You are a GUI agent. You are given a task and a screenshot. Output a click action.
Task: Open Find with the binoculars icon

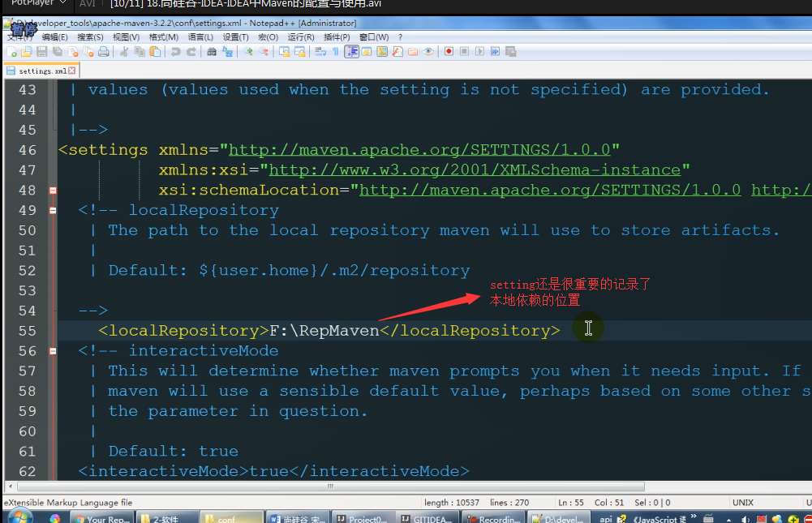click(x=211, y=52)
